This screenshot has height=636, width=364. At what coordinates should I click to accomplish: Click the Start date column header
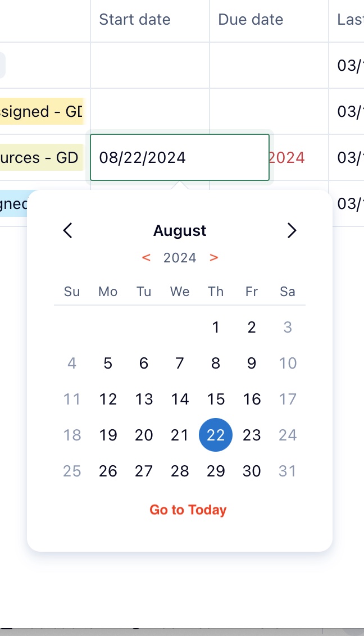pos(135,20)
